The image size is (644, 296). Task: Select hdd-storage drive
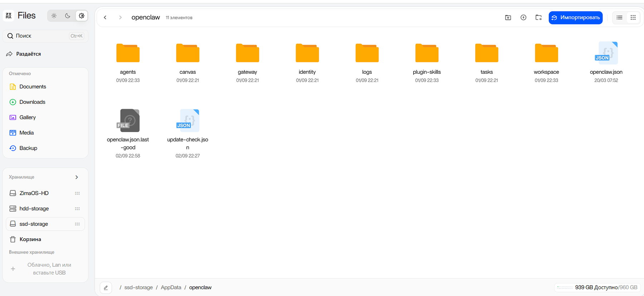point(45,209)
